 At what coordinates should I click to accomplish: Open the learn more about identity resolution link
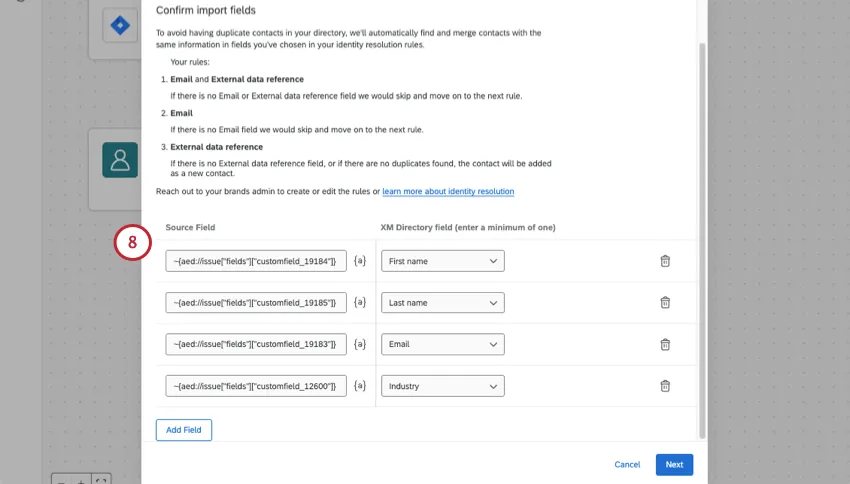coord(448,191)
